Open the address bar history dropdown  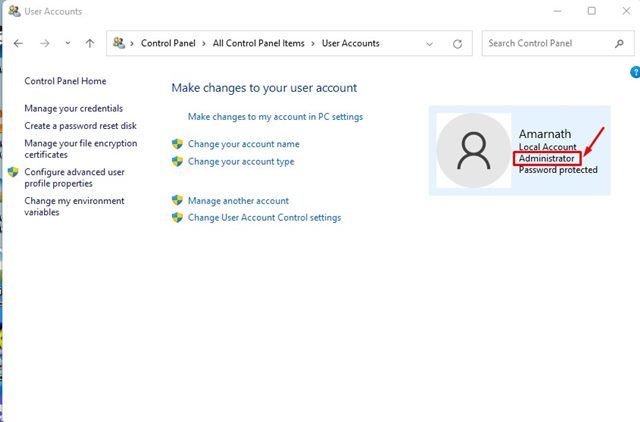429,44
